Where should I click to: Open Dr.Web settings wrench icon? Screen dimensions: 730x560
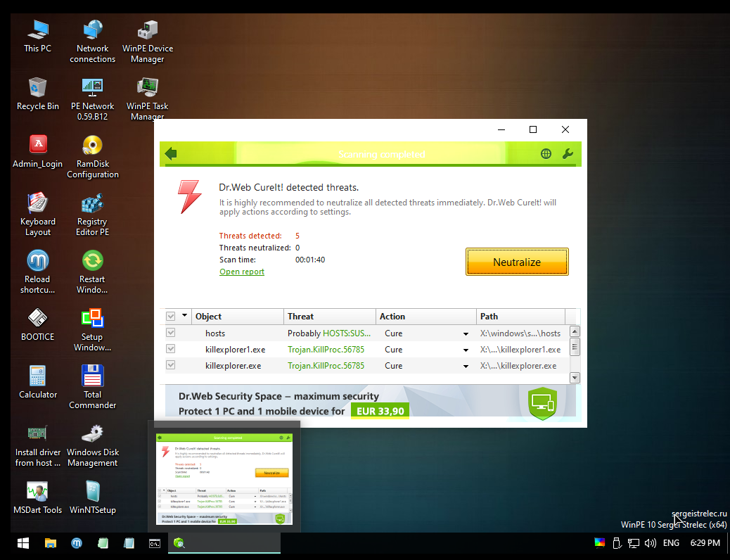pyautogui.click(x=568, y=154)
